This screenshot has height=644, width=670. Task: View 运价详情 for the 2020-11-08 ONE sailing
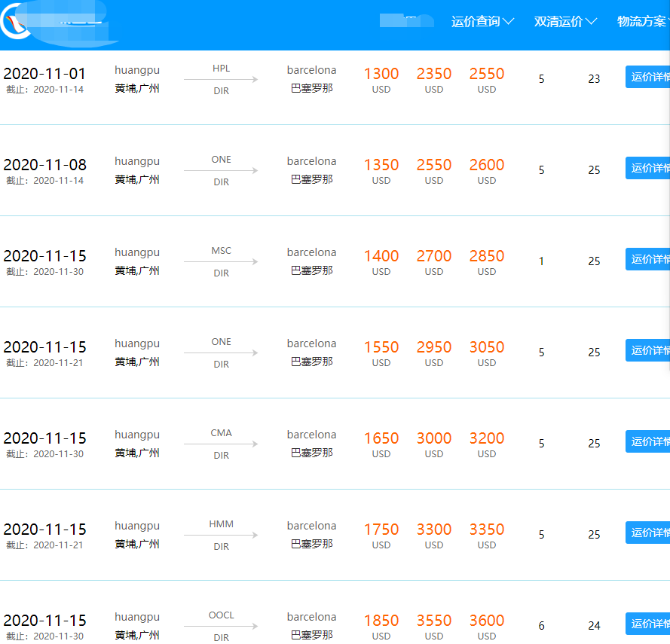pos(647,169)
